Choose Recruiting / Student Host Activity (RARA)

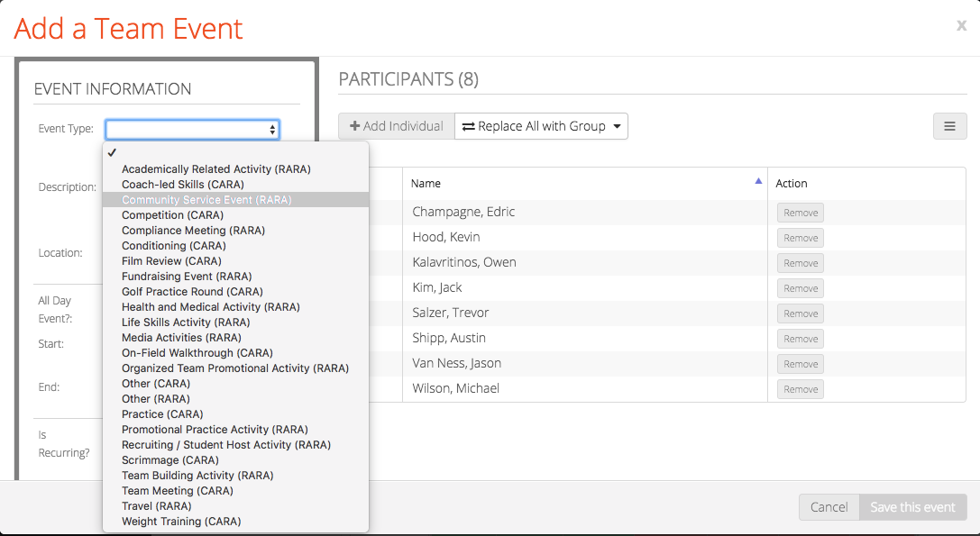[x=235, y=445]
